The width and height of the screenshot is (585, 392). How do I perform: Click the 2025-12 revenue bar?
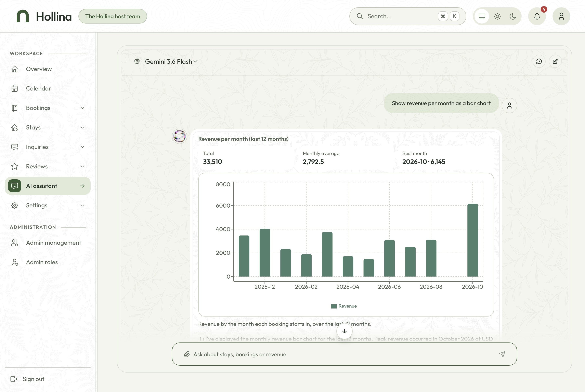click(x=265, y=253)
